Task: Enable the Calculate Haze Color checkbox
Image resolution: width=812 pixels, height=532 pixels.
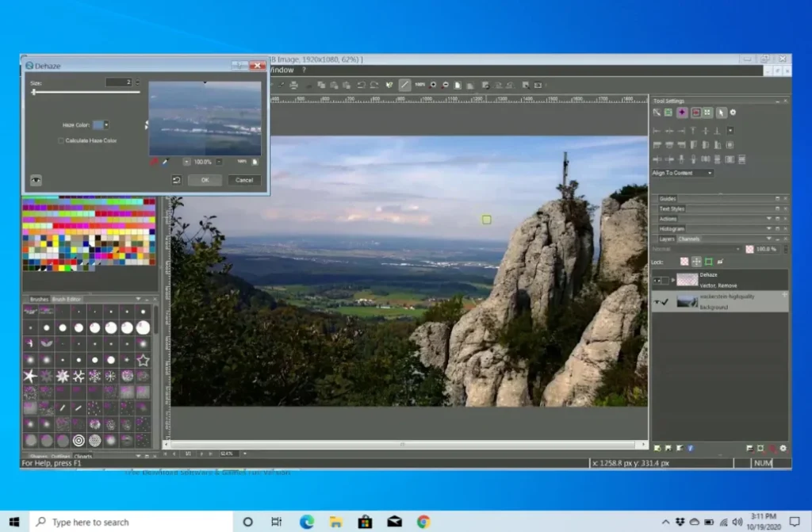Action: coord(60,140)
